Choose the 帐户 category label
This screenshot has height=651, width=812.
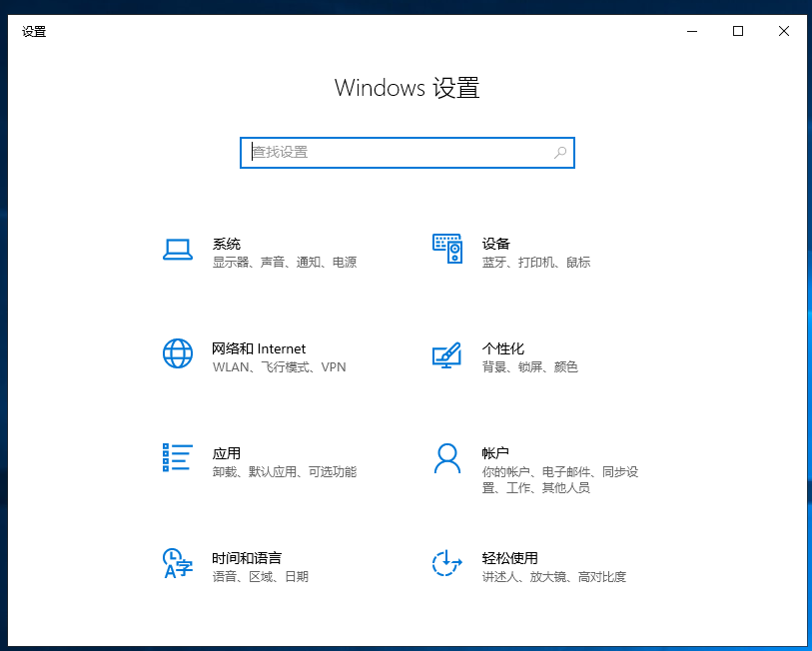point(496,453)
